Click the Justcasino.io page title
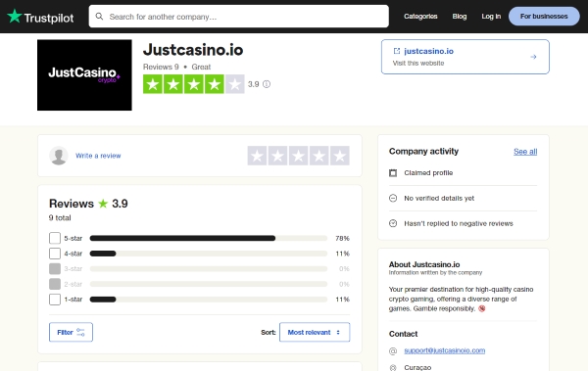 [193, 50]
